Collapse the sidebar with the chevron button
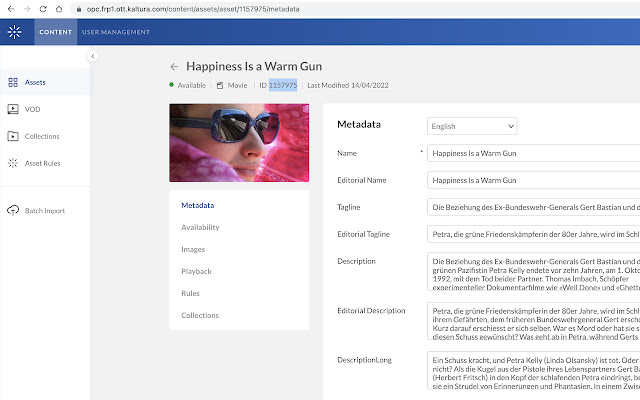The height and width of the screenshot is (400, 640). (93, 56)
